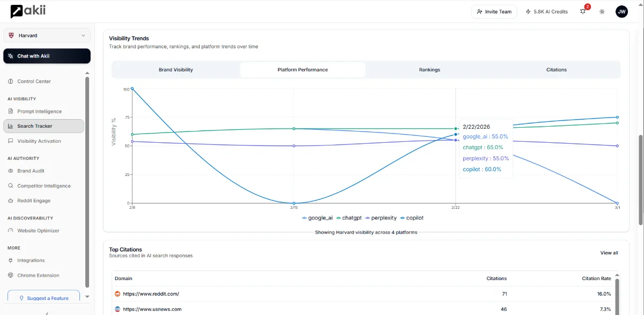Click Citations column header
This screenshot has height=315, width=644.
(496, 279)
